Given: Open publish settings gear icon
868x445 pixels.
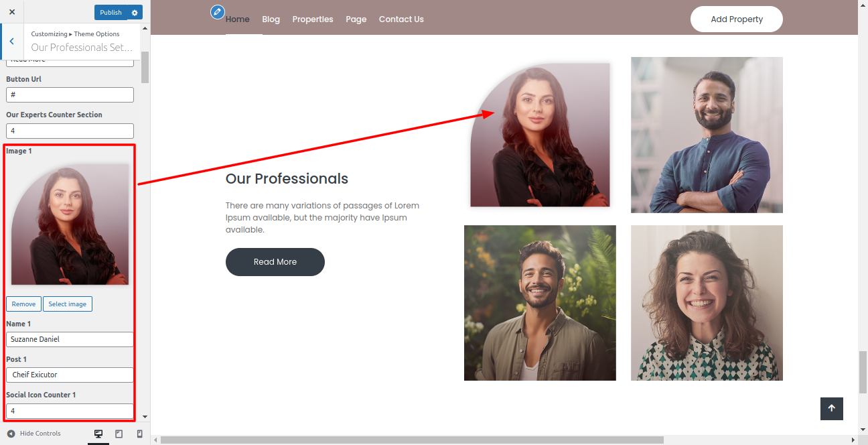Looking at the screenshot, I should (135, 13).
